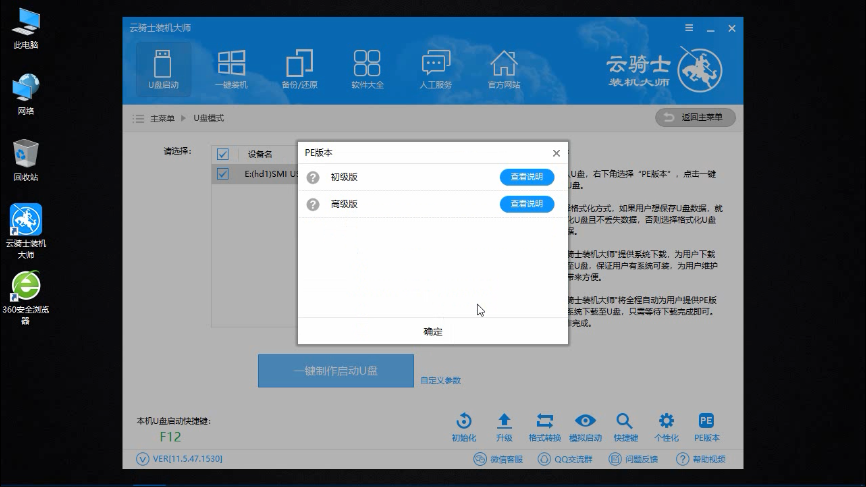Open the hamburger menu in the title bar
Viewport: 866px width, 487px height.
[689, 28]
